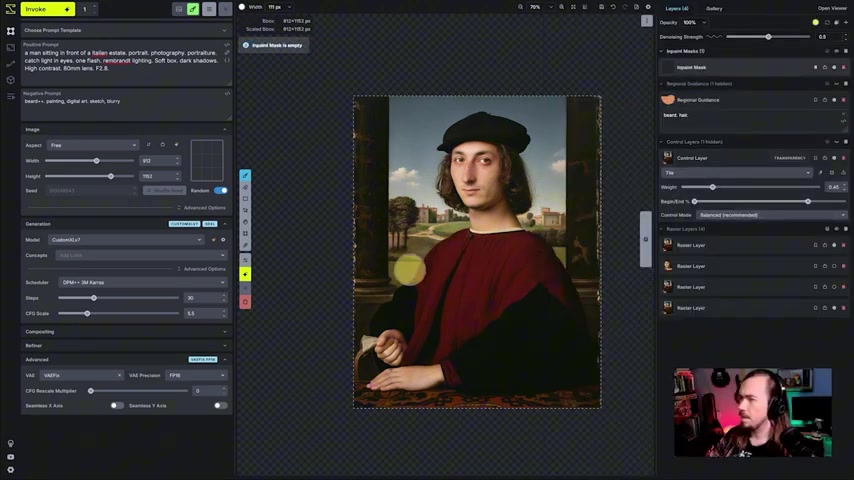854x480 pixels.
Task: Click the undo arrow in canvas header
Action: click(x=613, y=7)
